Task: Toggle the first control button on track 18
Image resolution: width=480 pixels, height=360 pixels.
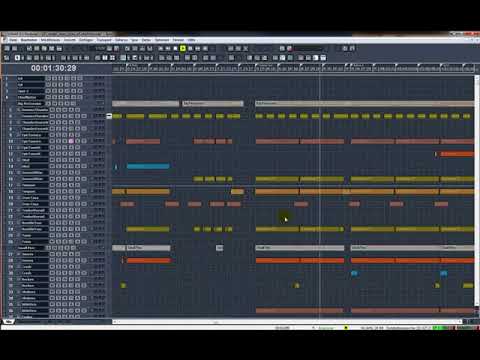Action: pyautogui.click(x=52, y=191)
